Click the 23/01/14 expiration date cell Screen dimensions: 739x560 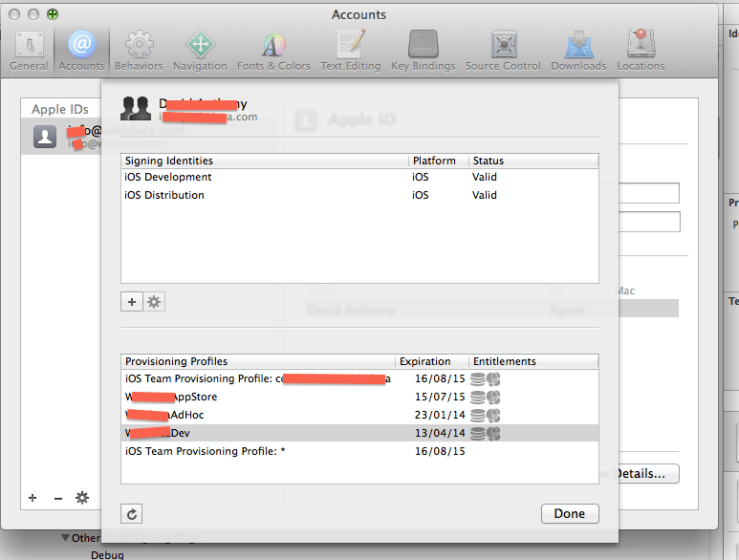point(440,415)
